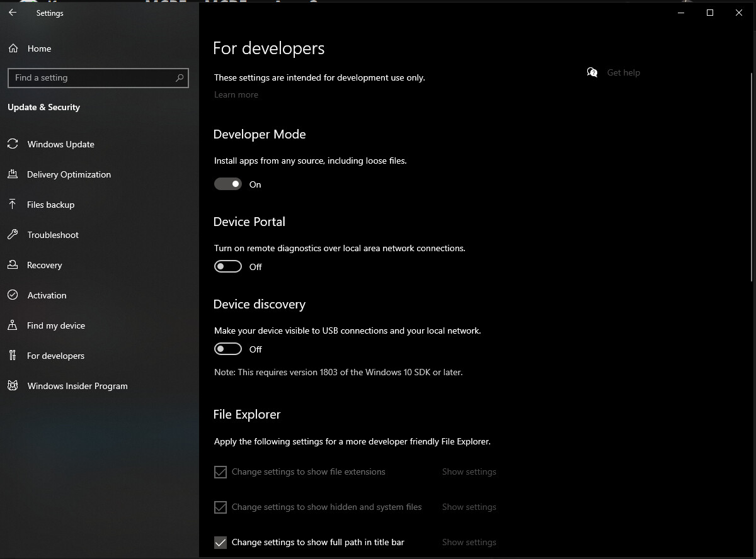Enable the Device Portal toggle
This screenshot has width=756, height=559.
[x=228, y=267]
